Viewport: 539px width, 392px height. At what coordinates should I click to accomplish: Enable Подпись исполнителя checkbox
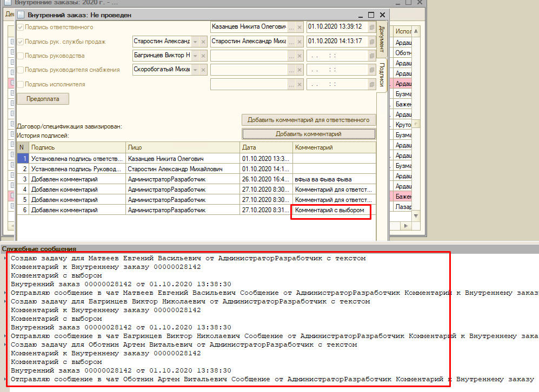click(x=21, y=84)
